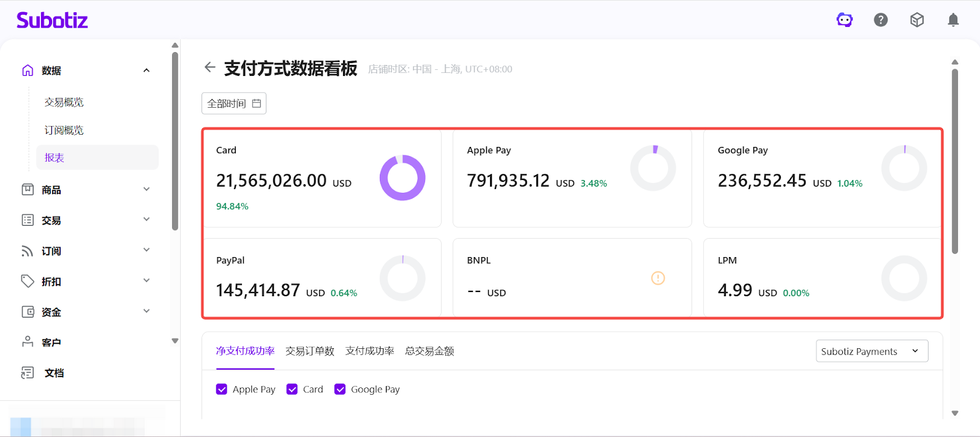Click the cube package icon in header
The width and height of the screenshot is (980, 437).
click(917, 20)
